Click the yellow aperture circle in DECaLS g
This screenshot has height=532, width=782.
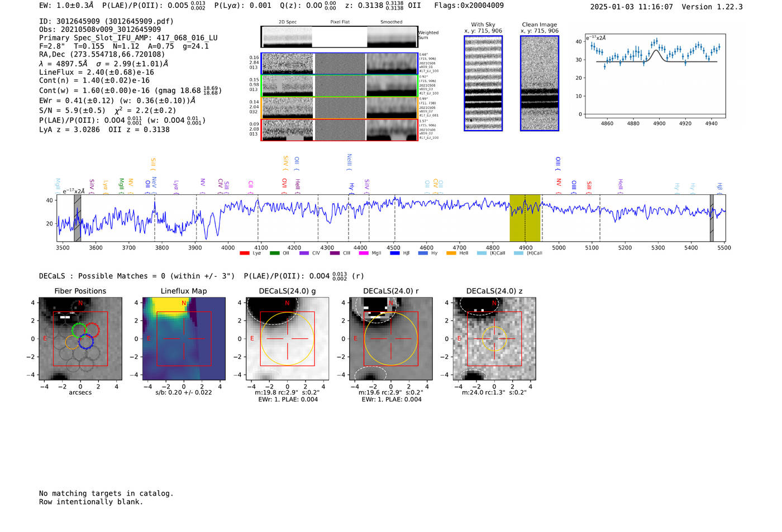287,339
